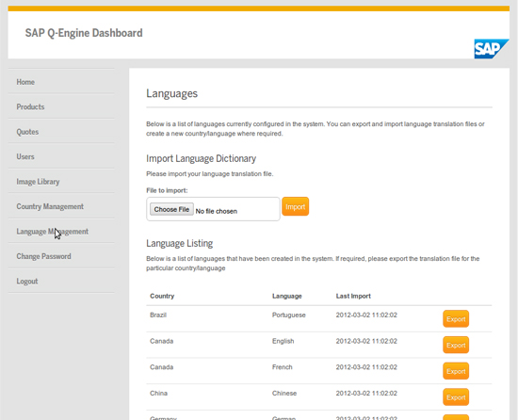
Task: Select the Brazil country cell
Action: coord(158,315)
